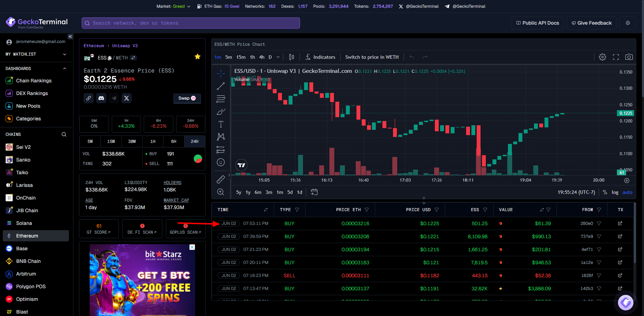Open the Holders link
This screenshot has height=316, width=644.
(172, 183)
